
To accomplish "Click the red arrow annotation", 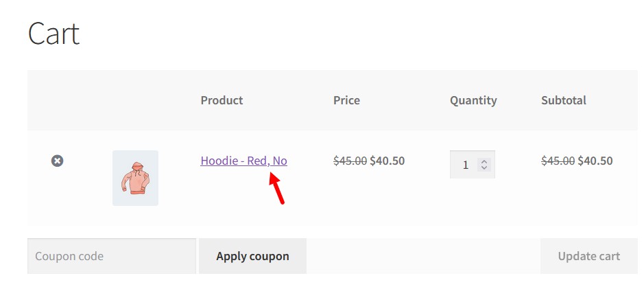I will 276,188.
